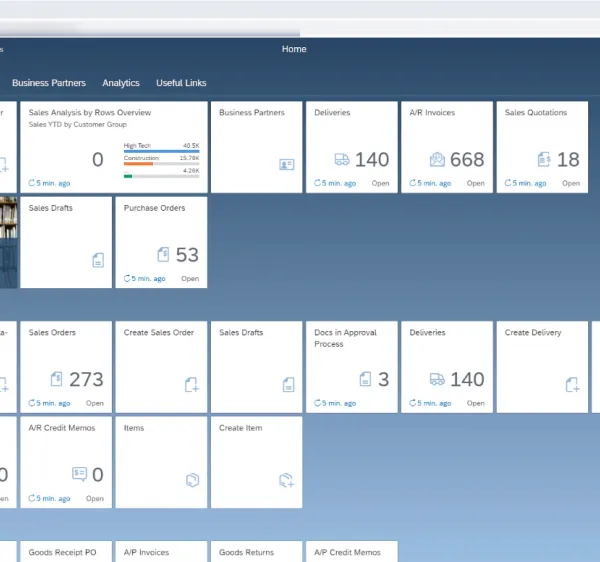Open the Sales Analysis by Rows Overview tile
Screen dimensions: 600x562
pos(114,147)
